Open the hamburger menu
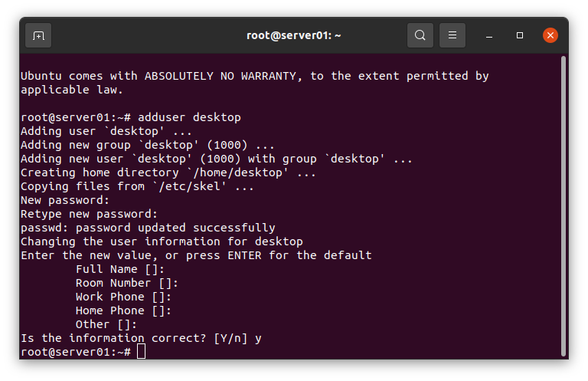Image resolution: width=588 pixels, height=381 pixels. click(x=452, y=35)
